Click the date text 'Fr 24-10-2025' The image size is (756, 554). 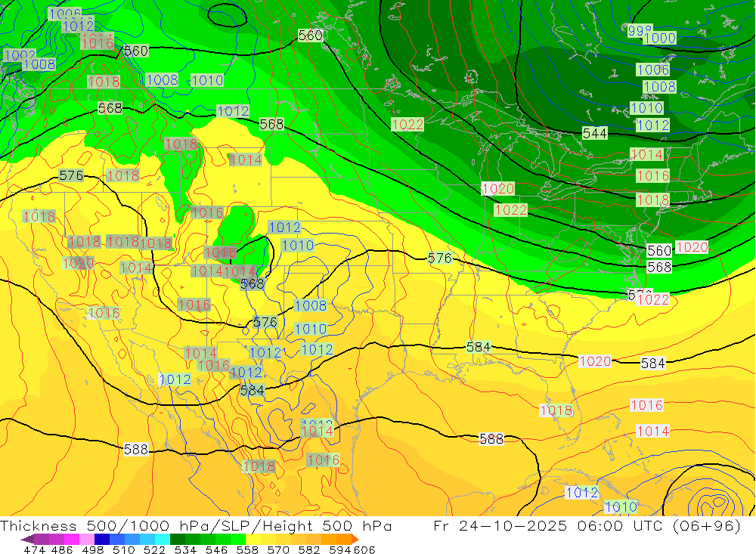(500, 525)
